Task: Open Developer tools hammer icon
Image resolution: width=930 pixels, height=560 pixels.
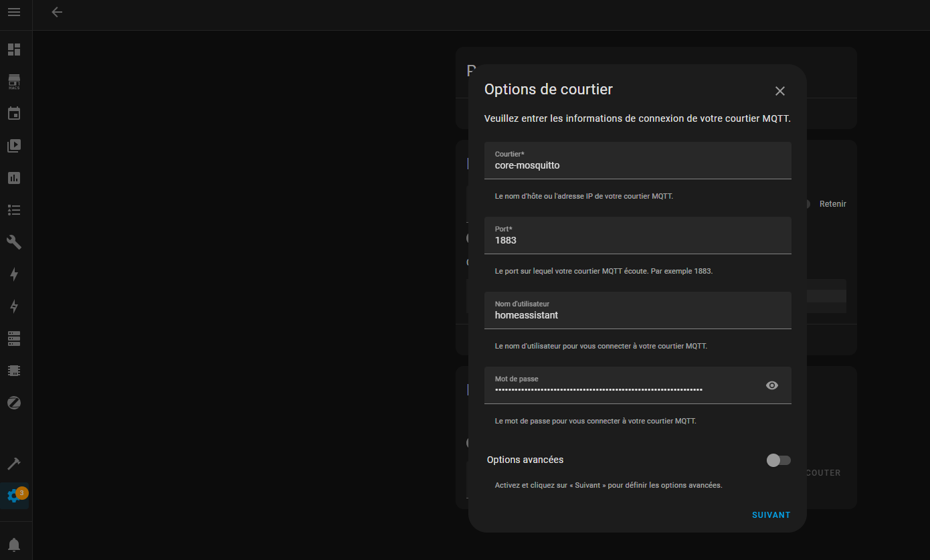Action: pyautogui.click(x=14, y=464)
